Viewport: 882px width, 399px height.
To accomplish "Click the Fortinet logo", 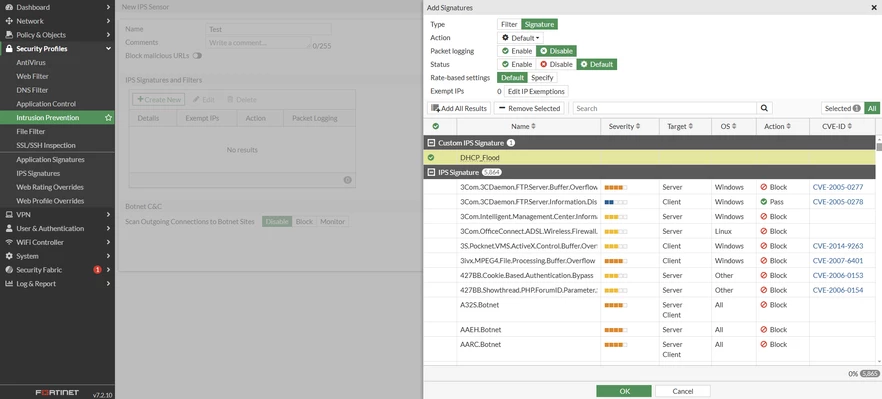I will click(57, 392).
